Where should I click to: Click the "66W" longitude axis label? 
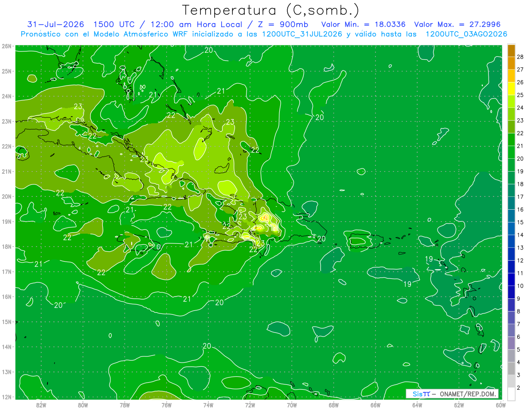[376, 405]
